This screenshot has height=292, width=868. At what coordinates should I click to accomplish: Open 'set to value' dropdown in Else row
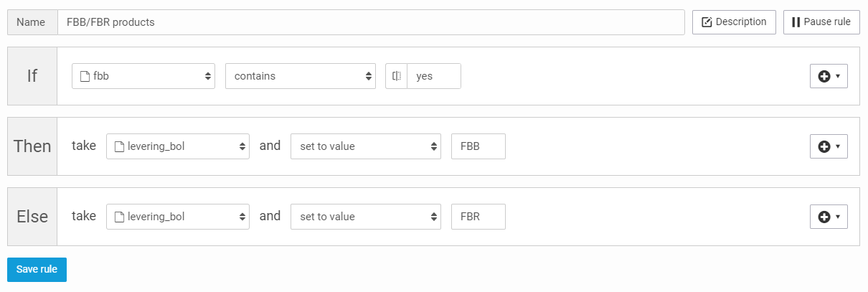coord(365,217)
